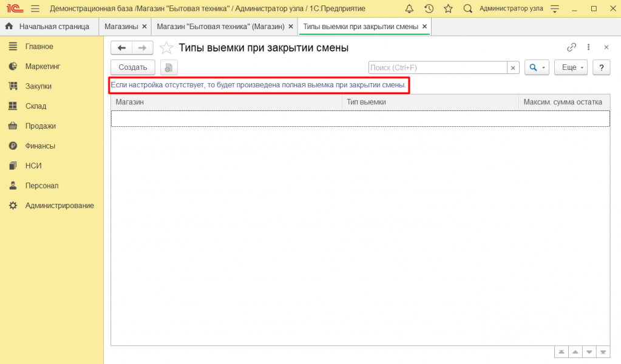Open favorites star in title bar
The height and width of the screenshot is (364, 621).
tap(448, 8)
